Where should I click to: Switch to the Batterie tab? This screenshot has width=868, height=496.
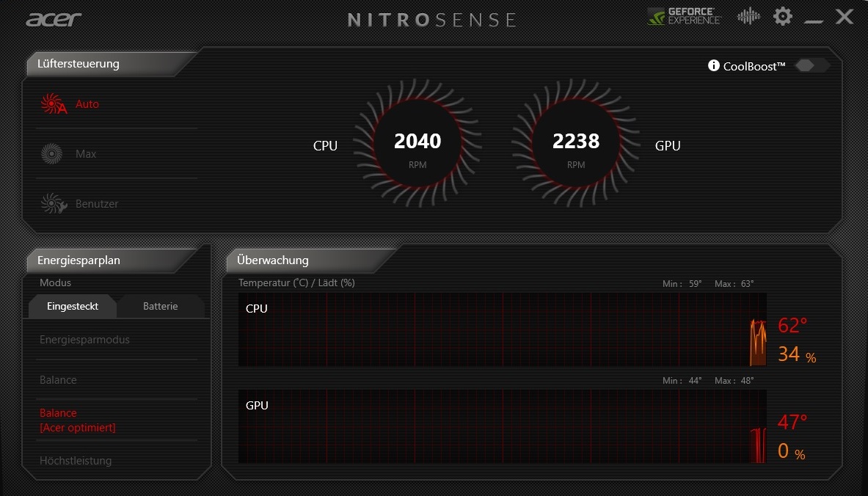point(161,306)
